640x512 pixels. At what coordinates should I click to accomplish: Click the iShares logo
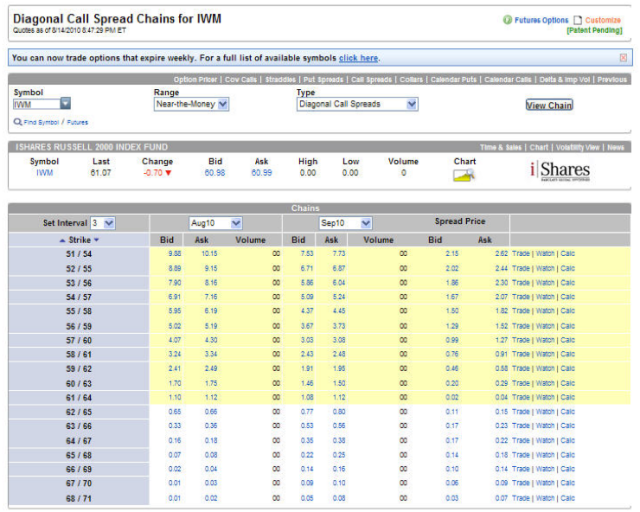click(x=560, y=171)
